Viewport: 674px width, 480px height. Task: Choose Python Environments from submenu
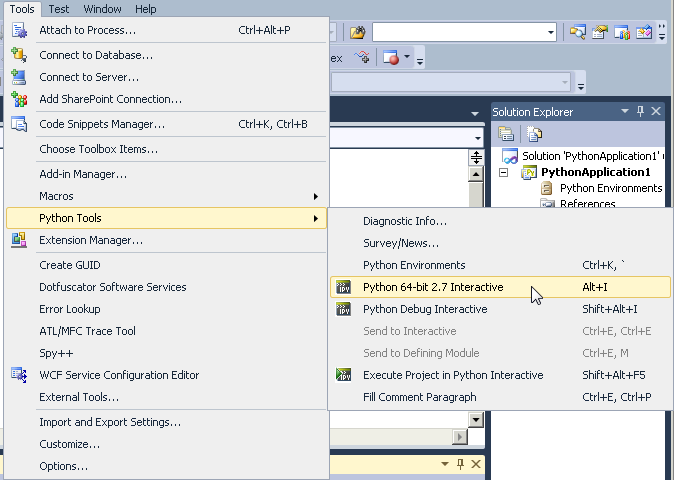tap(500, 265)
